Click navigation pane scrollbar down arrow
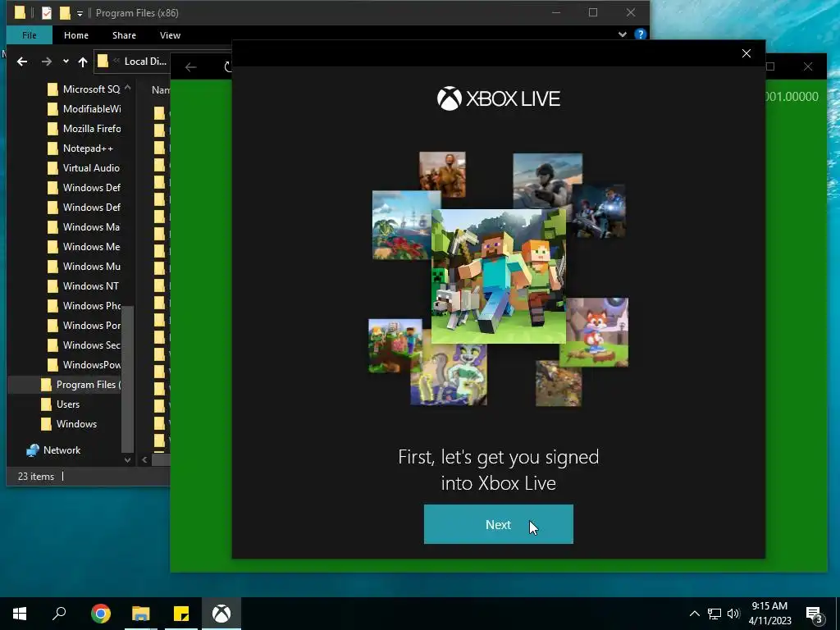This screenshot has width=840, height=630. tap(127, 459)
